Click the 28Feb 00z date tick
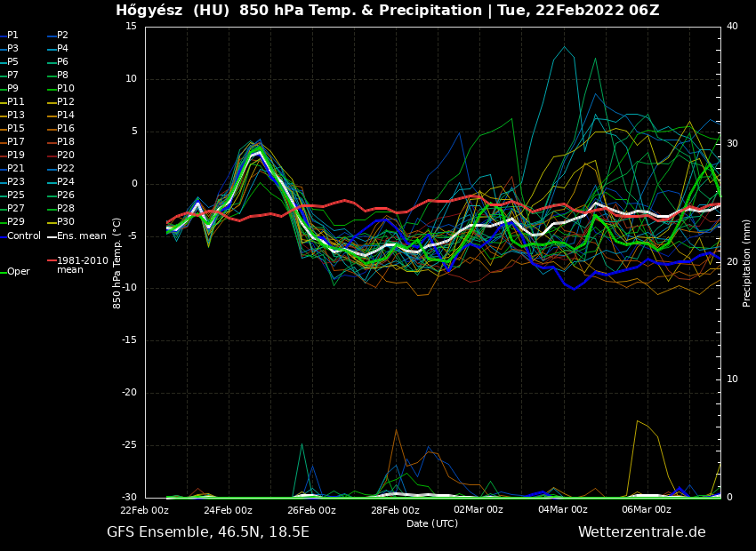The height and width of the screenshot is (551, 756). click(395, 510)
